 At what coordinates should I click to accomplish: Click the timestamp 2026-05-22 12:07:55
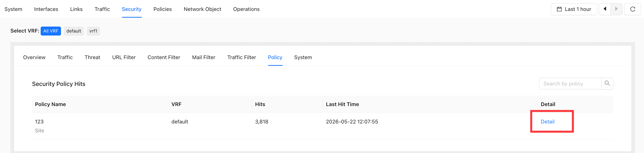click(x=352, y=122)
